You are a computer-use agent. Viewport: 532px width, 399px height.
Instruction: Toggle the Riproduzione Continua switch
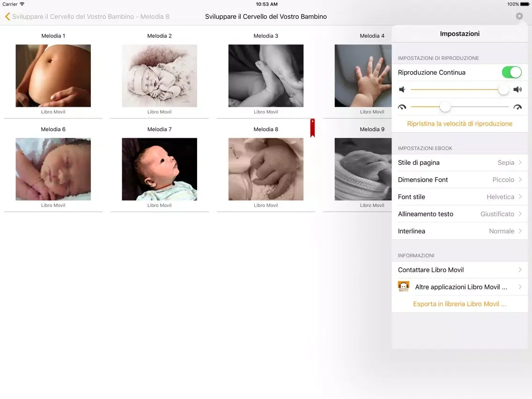(x=512, y=72)
